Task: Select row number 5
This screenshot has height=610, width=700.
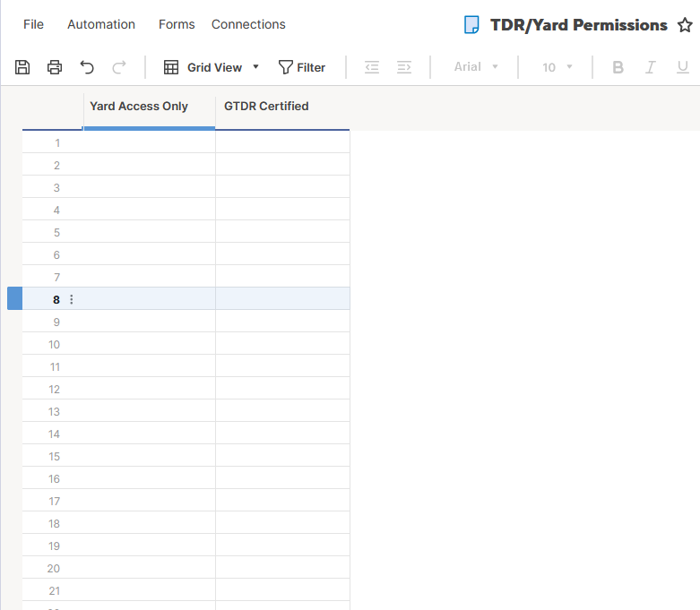Action: tap(56, 232)
